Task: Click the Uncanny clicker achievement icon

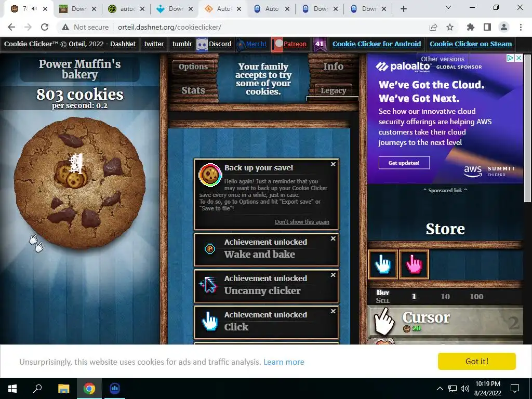Action: point(208,285)
